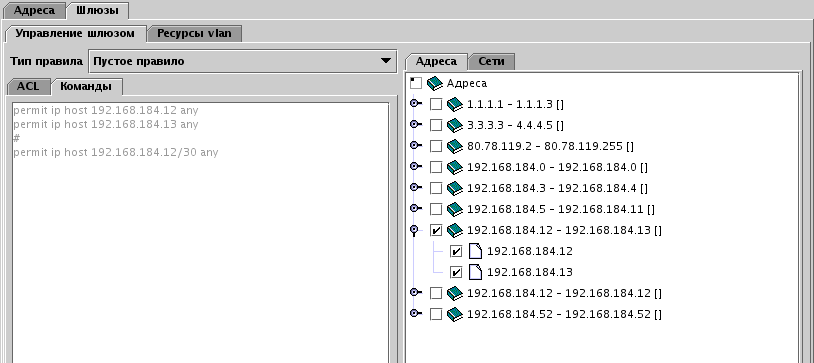Expand the 3.3.3.3 - 4.4.4.5 node

click(x=416, y=125)
